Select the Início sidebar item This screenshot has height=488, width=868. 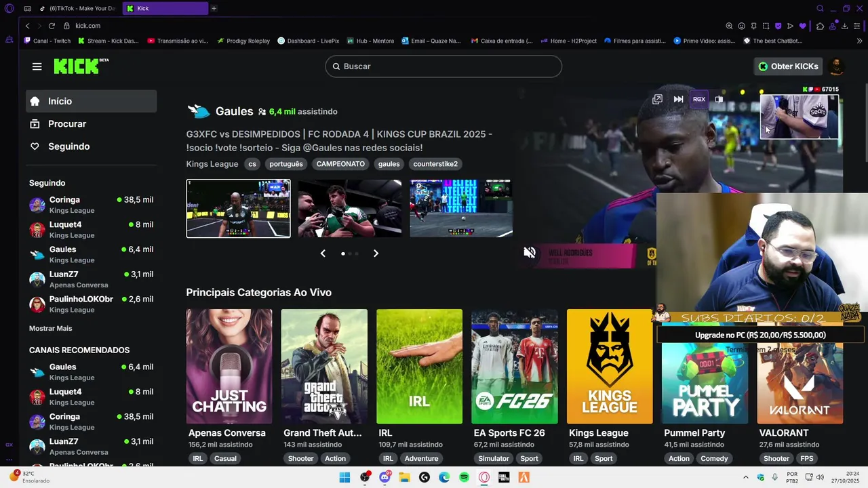point(92,101)
